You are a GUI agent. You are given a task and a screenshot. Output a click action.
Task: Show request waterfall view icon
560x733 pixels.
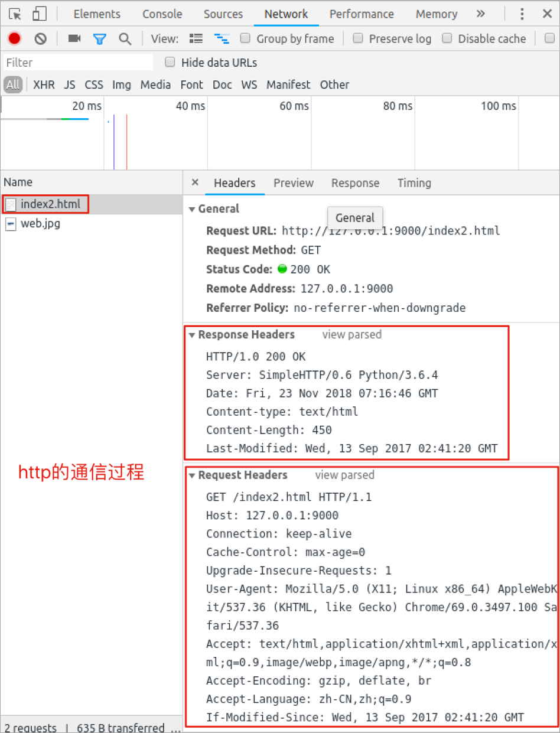pos(222,38)
